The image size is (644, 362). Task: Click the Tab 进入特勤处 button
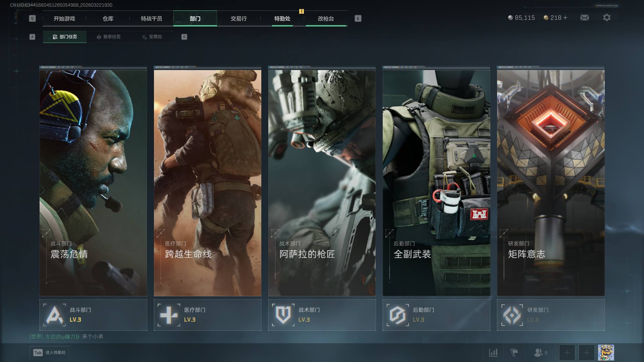click(x=50, y=353)
